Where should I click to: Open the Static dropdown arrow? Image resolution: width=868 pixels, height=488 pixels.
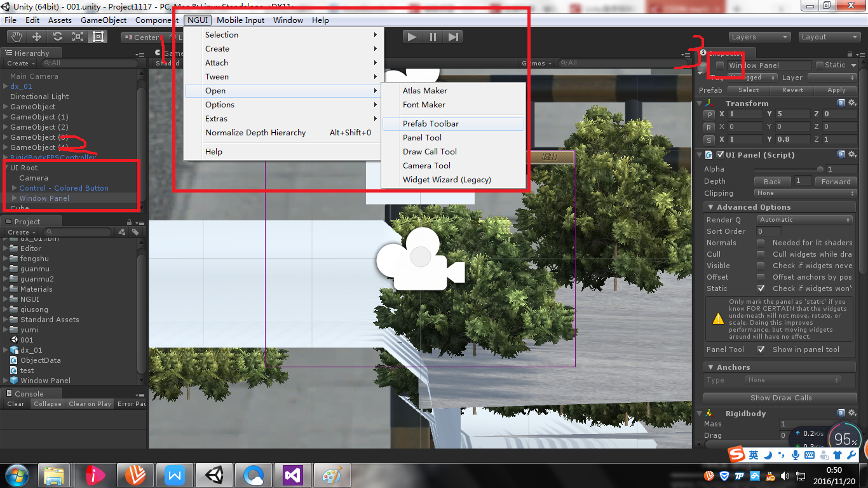click(x=853, y=65)
